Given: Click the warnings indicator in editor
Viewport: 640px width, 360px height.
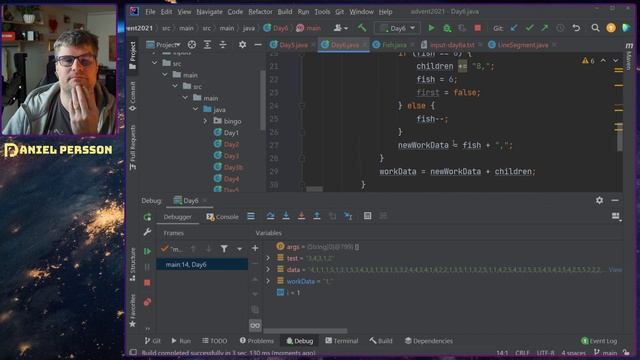Looking at the screenshot, I should pos(588,60).
